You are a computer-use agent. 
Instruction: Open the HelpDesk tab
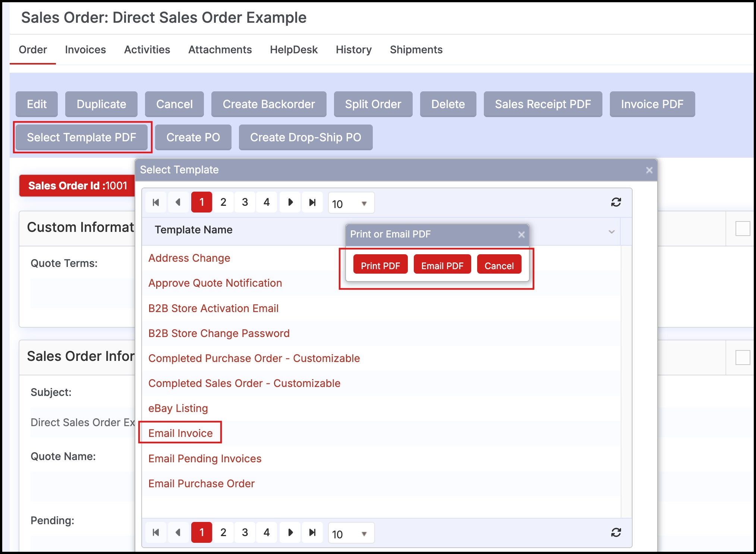pos(294,50)
